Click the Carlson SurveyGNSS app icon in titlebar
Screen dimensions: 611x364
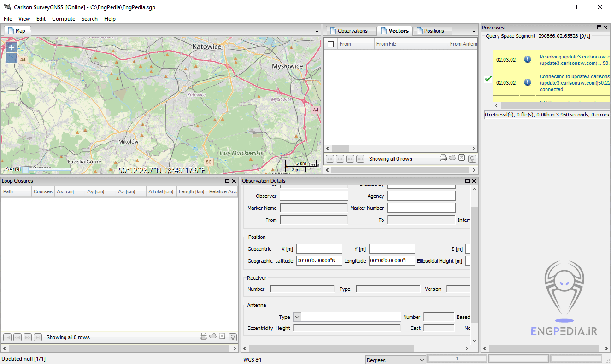[x=6, y=7]
